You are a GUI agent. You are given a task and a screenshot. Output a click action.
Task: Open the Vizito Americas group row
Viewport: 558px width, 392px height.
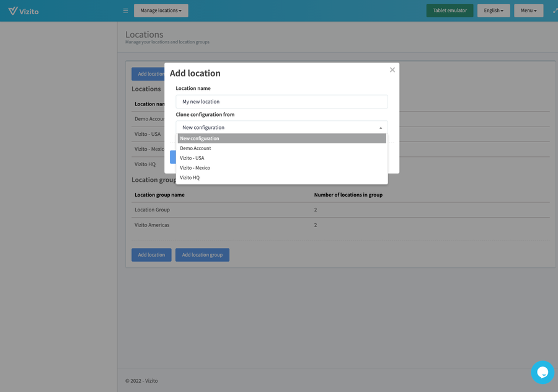[x=152, y=225]
